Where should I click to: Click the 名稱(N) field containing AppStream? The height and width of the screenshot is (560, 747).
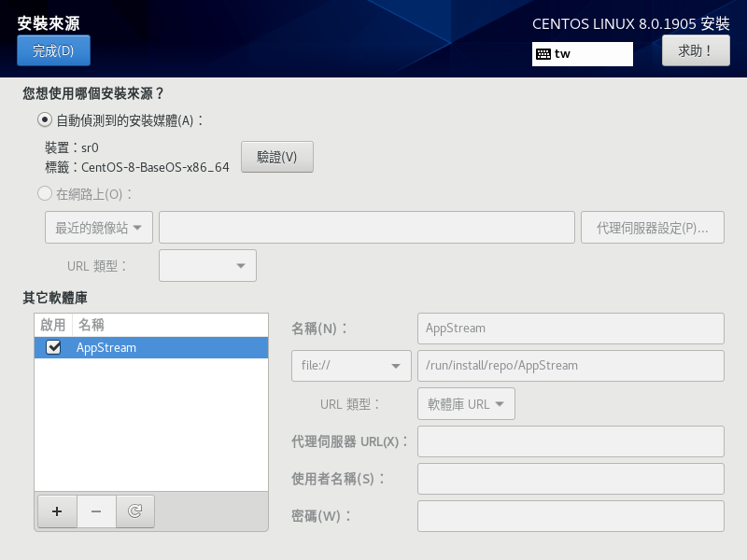click(571, 329)
